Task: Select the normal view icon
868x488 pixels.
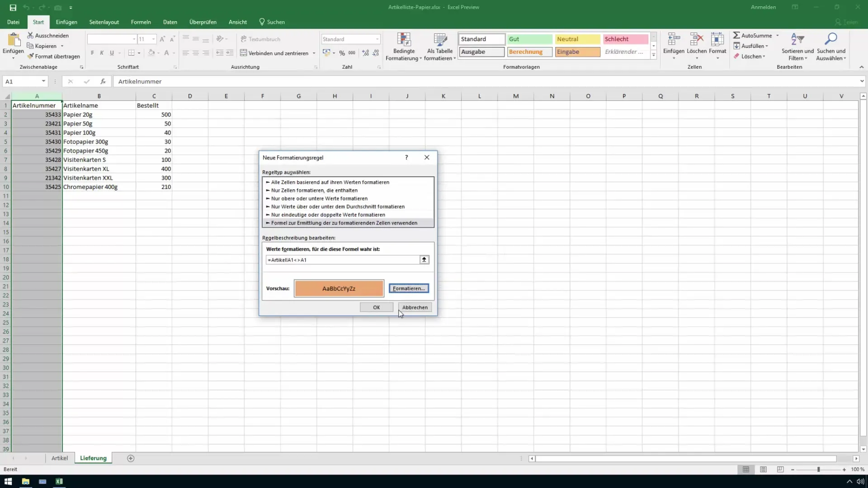Action: pyautogui.click(x=746, y=469)
